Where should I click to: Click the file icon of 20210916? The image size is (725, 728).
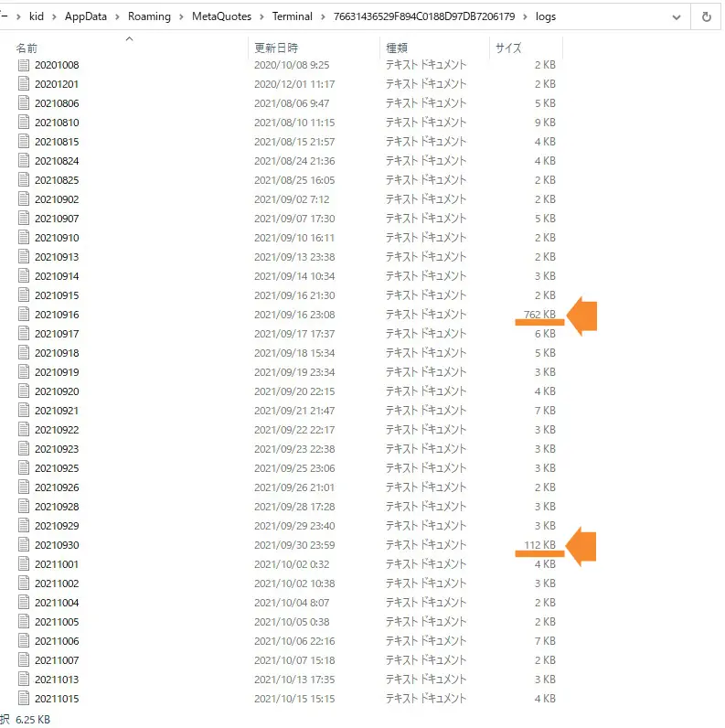[x=24, y=315]
